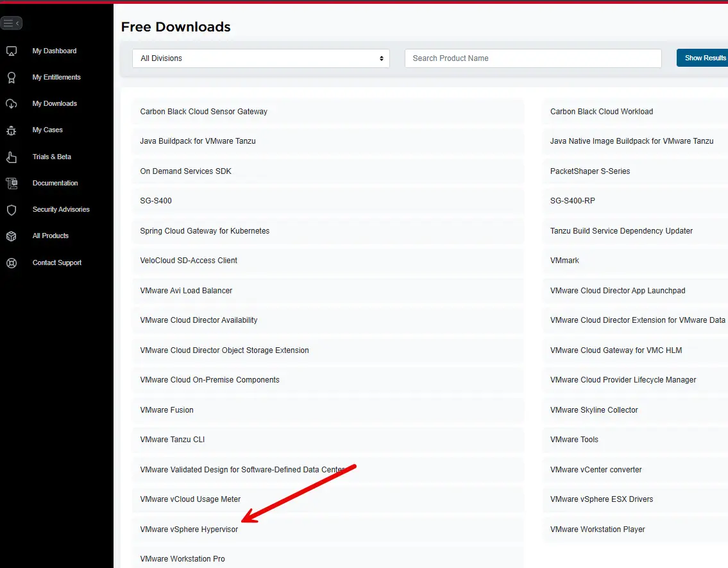Click the All Products cube icon
The image size is (728, 568).
pyautogui.click(x=12, y=236)
